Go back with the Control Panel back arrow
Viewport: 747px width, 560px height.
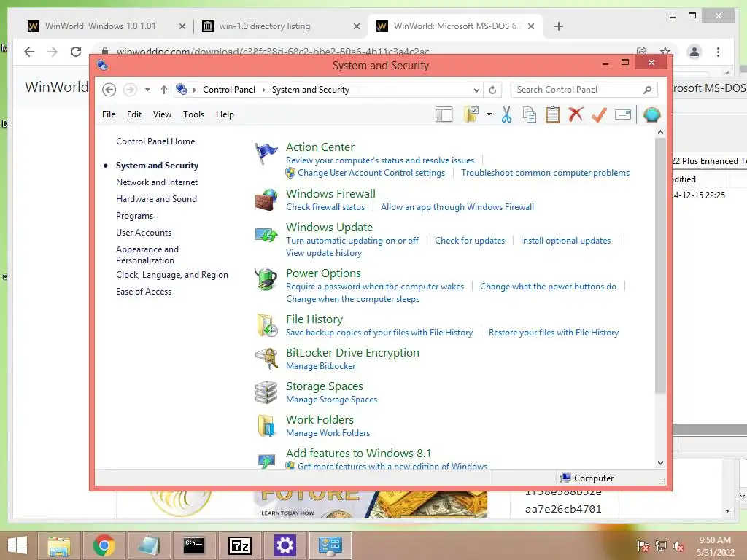tap(109, 90)
